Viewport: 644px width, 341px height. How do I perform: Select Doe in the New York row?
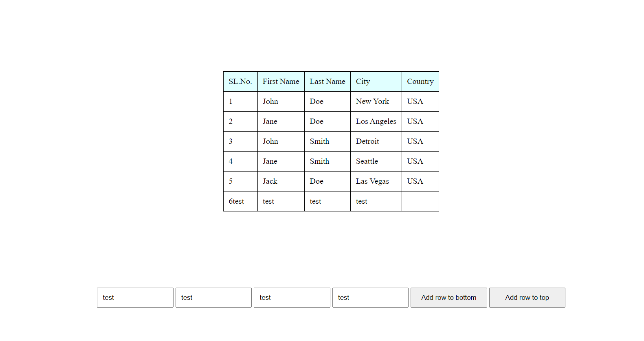pos(327,101)
